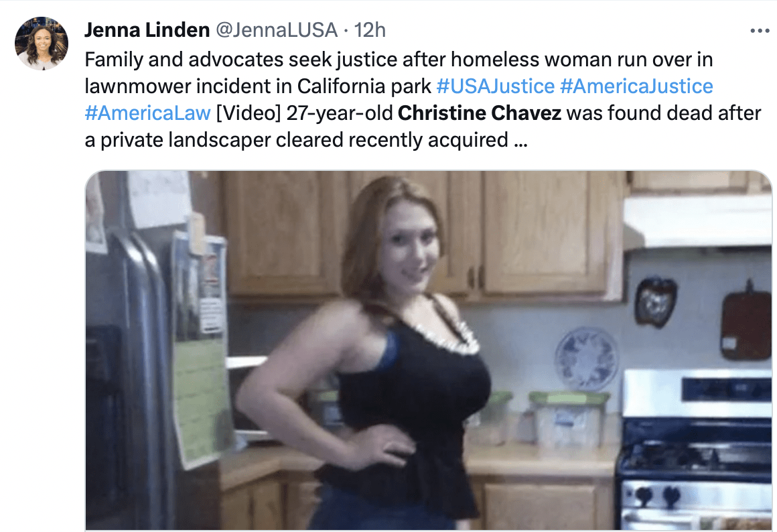Image resolution: width=777 pixels, height=532 pixels.
Task: Open the #AmericaJustice hashtag
Action: pos(636,86)
